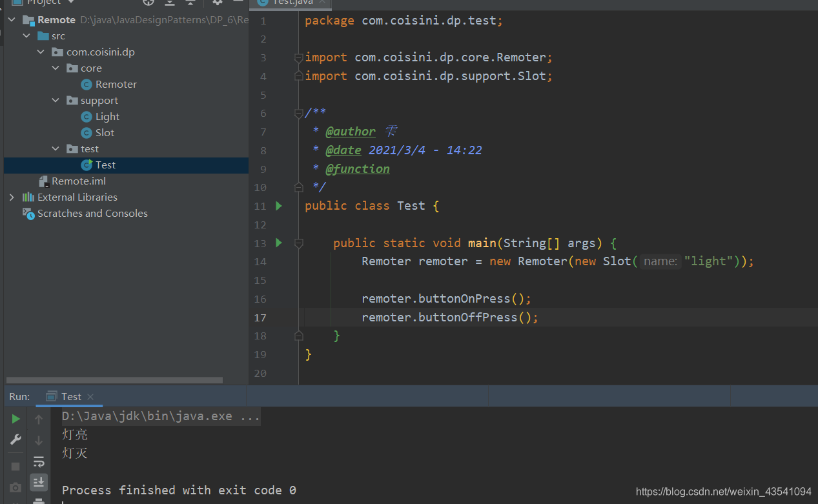
Task: Open the Project view dropdown
Action: pos(44,3)
